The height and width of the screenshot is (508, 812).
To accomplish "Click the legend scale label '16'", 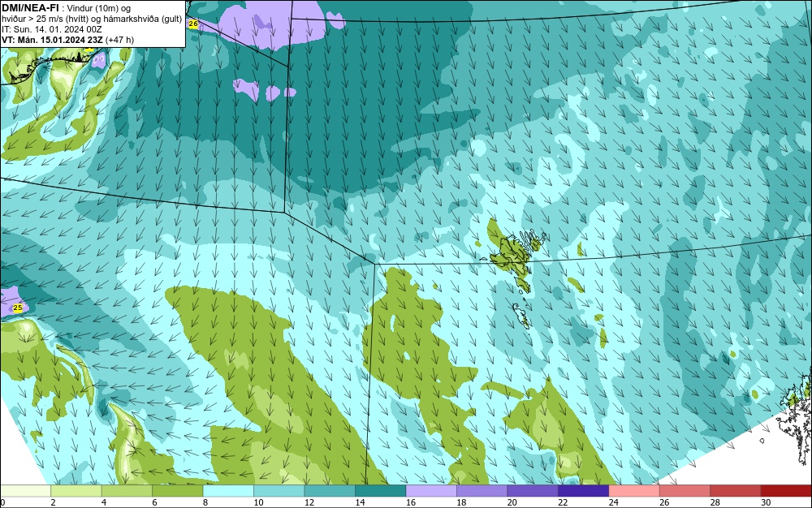I will (411, 502).
